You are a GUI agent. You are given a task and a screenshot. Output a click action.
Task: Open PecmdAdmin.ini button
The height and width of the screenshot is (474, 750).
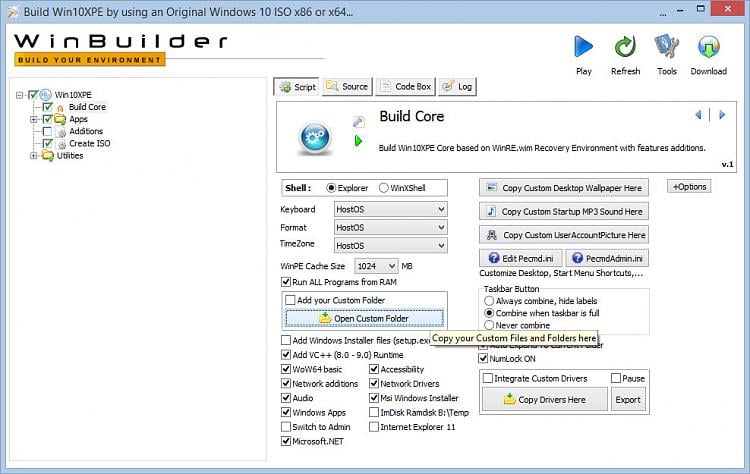click(x=607, y=258)
